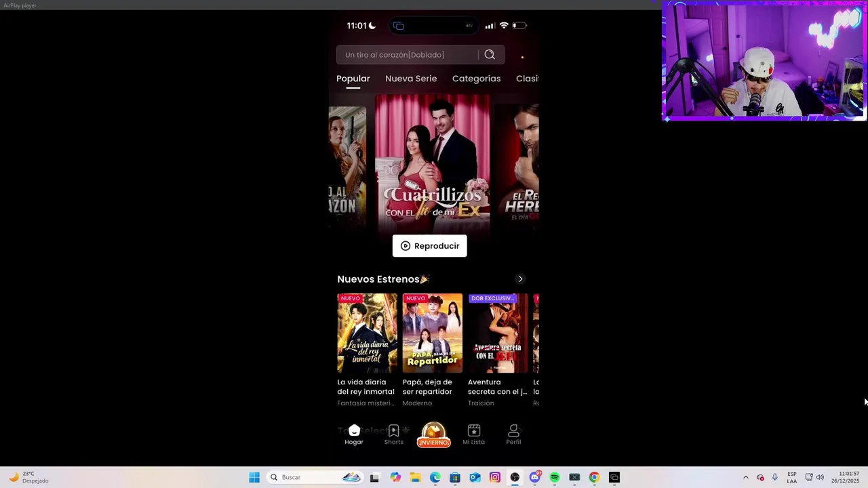Screen dimensions: 868x488
Task: Open Task View on the taskbar
Action: coord(374,477)
